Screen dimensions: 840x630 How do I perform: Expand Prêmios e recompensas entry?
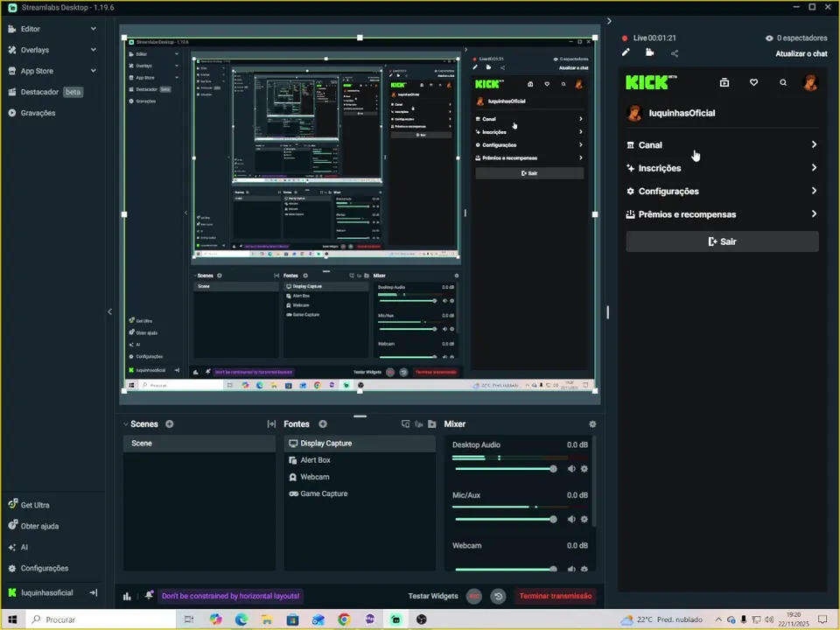coord(722,213)
